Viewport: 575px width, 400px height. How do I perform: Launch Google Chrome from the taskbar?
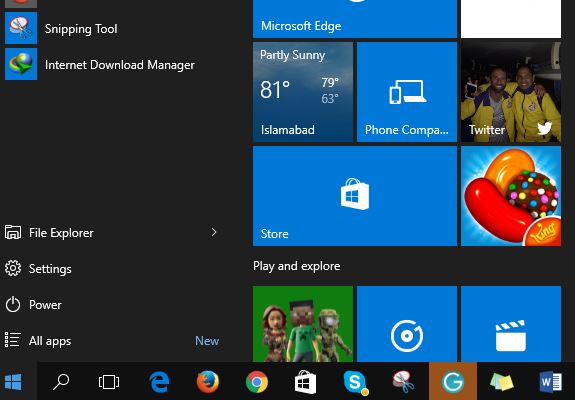point(257,382)
